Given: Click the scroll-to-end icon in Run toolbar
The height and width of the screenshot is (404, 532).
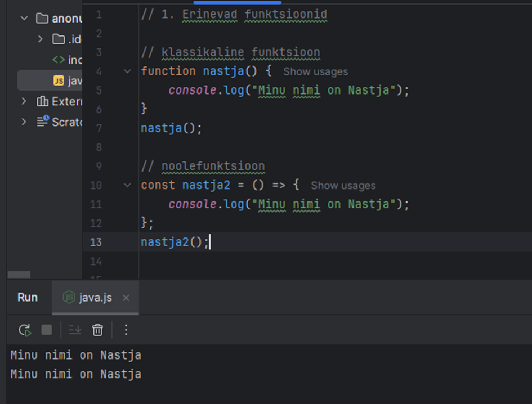Looking at the screenshot, I should pos(75,330).
